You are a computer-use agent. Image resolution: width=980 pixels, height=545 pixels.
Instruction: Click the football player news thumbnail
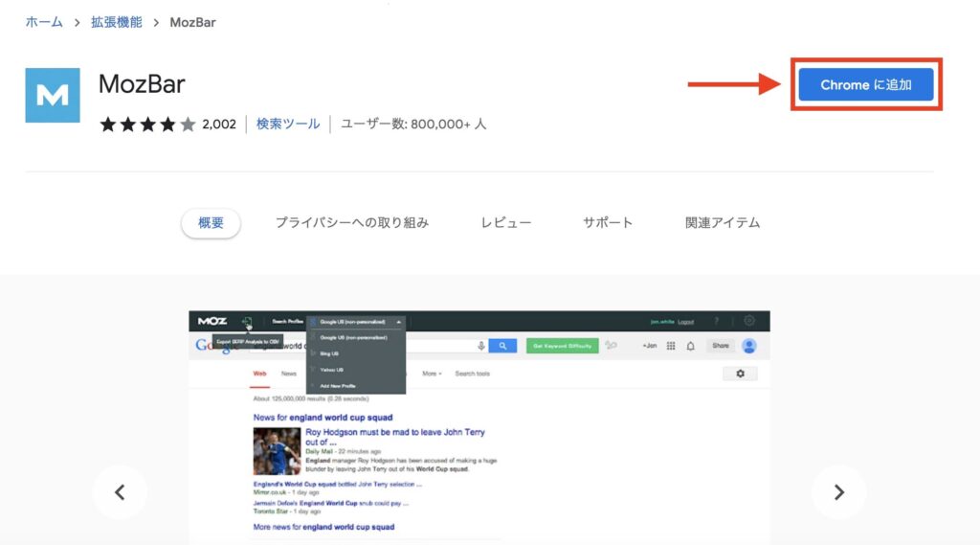click(277, 451)
